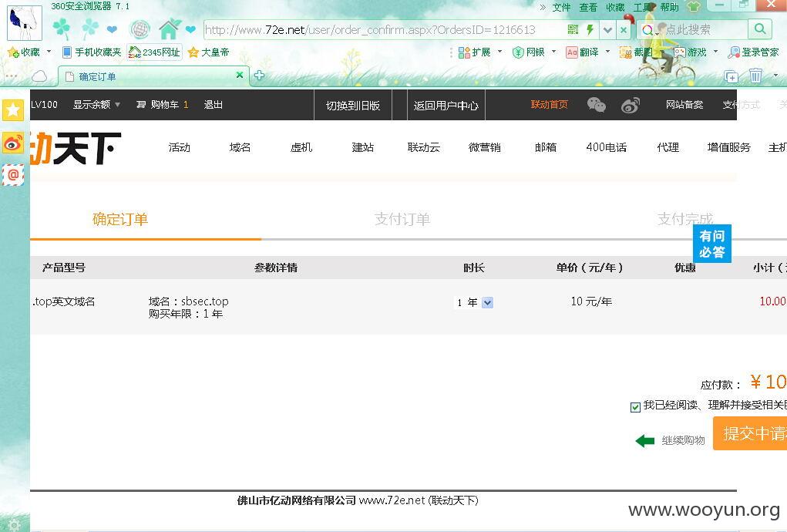Screen dimensions: 787x532
Task: Open new tab with plus icon
Action: 259,76
